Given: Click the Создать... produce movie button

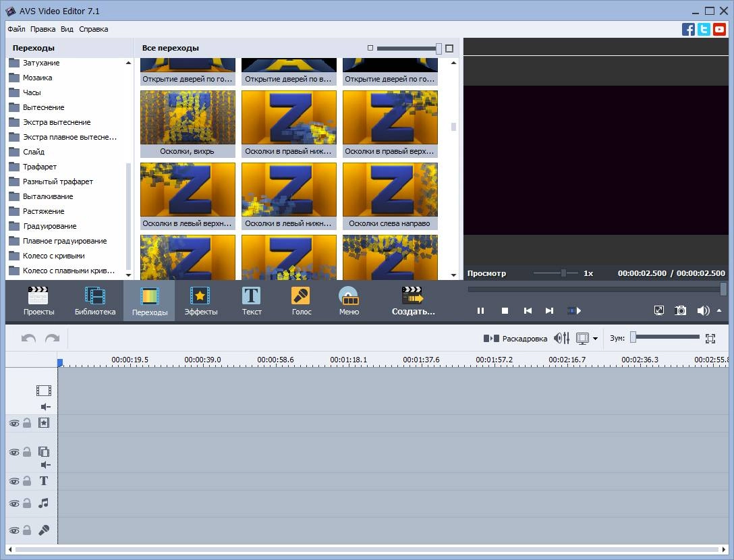Looking at the screenshot, I should pos(413,301).
